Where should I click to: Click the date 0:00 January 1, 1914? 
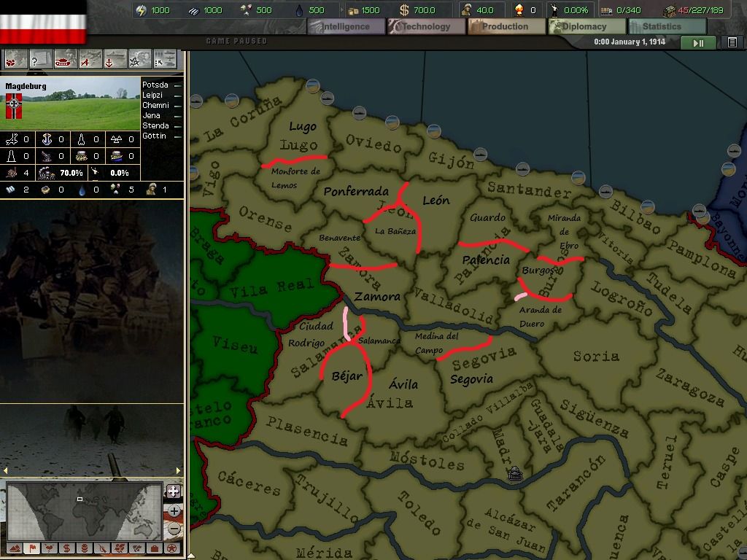click(630, 42)
